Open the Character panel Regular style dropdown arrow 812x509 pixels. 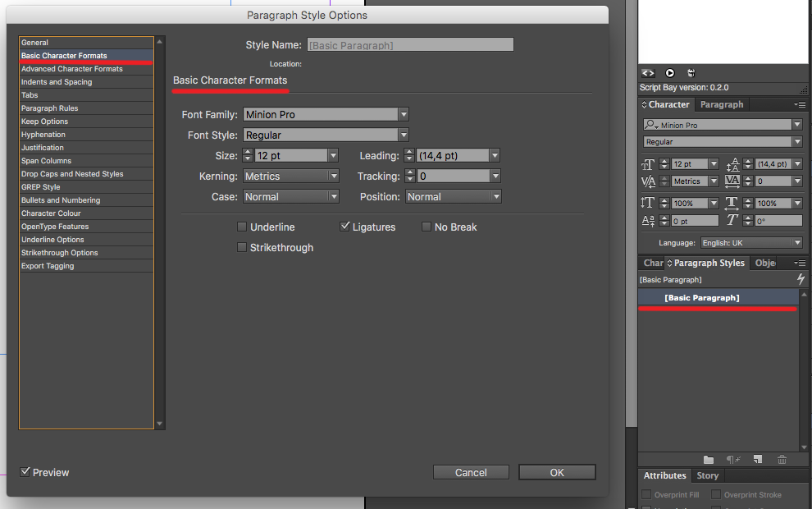[797, 142]
